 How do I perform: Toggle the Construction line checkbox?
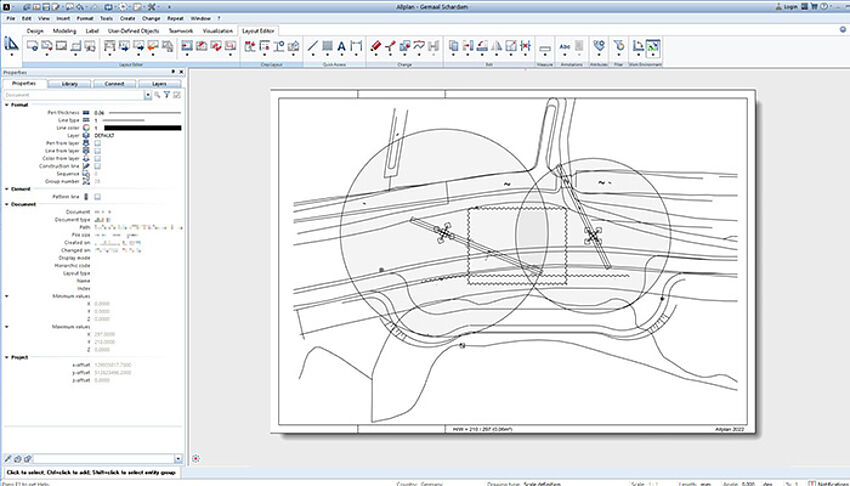(x=98, y=165)
